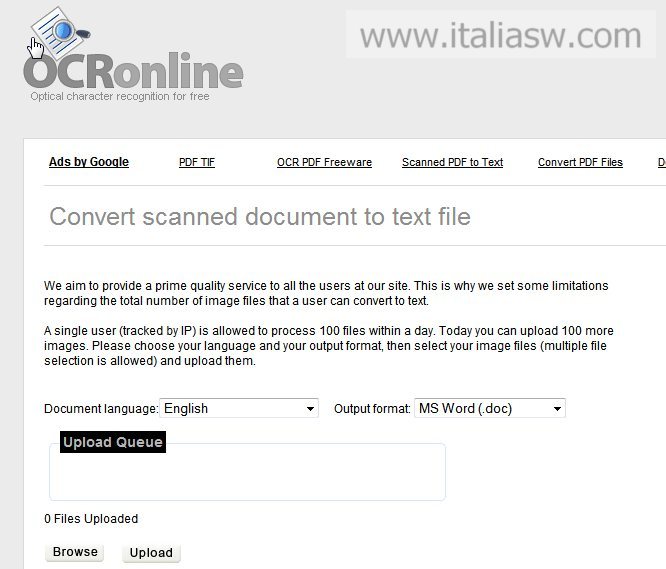Select the Upload Queue header label

point(113,442)
